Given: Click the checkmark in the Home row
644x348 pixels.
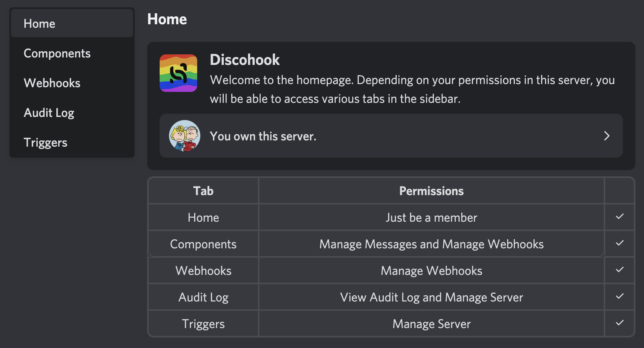Looking at the screenshot, I should pos(620,216).
